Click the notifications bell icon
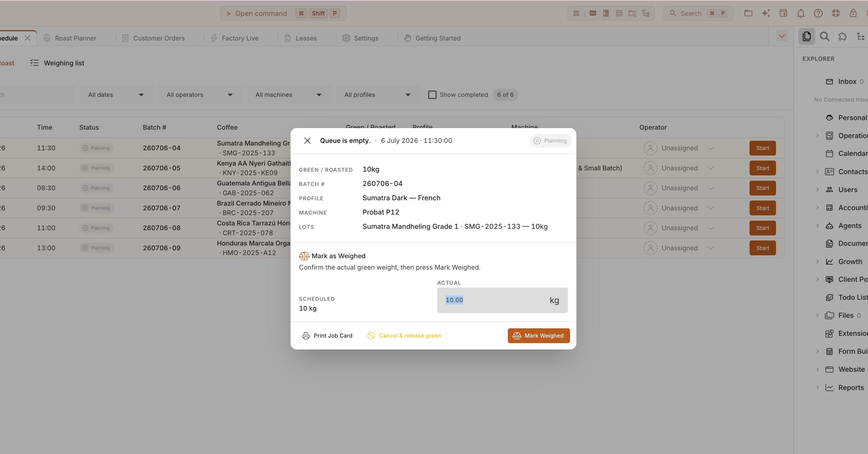 (800, 13)
